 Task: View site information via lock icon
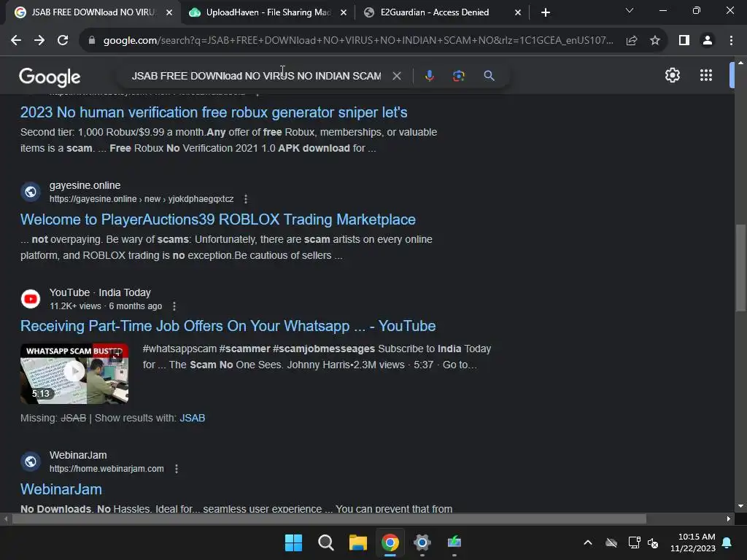pyautogui.click(x=92, y=41)
